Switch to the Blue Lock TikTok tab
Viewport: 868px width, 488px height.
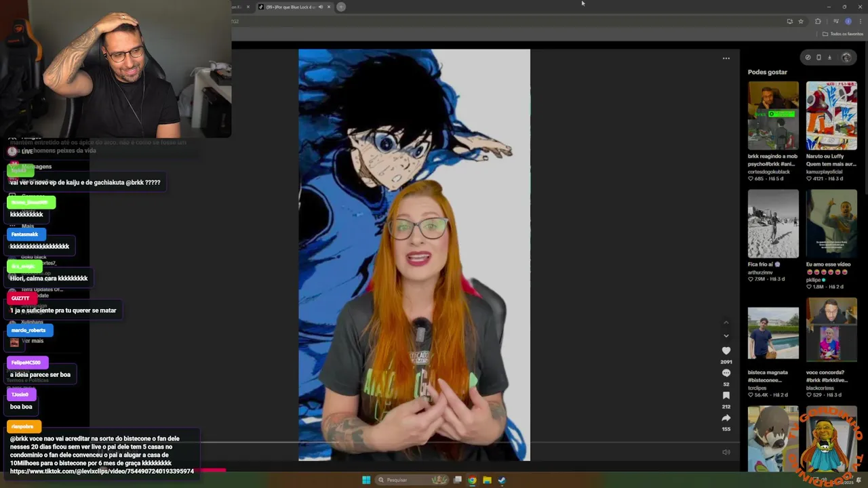click(x=290, y=7)
